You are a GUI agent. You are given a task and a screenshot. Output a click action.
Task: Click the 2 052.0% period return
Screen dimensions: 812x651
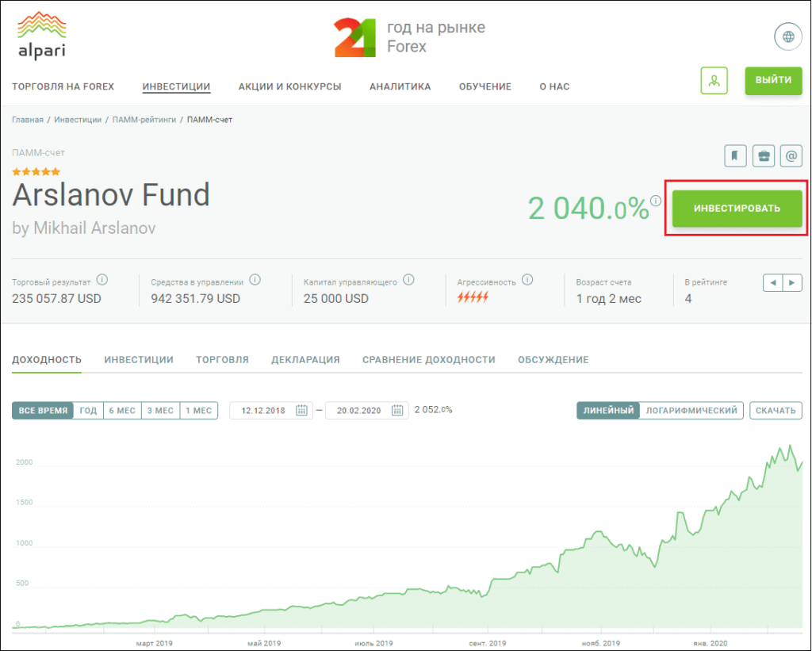[434, 410]
